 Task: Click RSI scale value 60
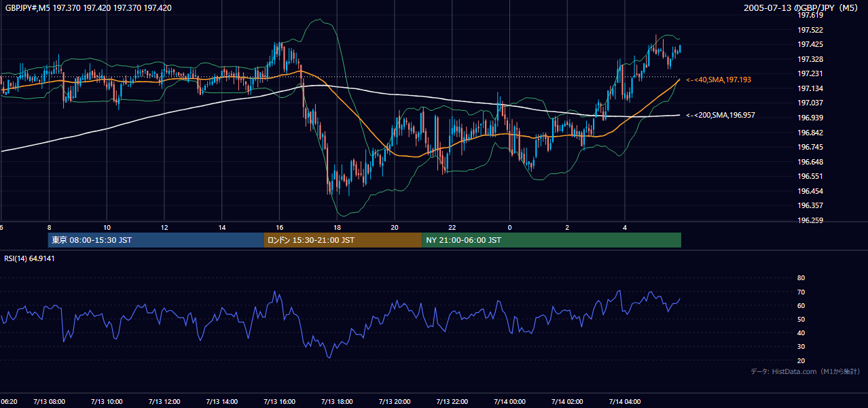(x=801, y=305)
